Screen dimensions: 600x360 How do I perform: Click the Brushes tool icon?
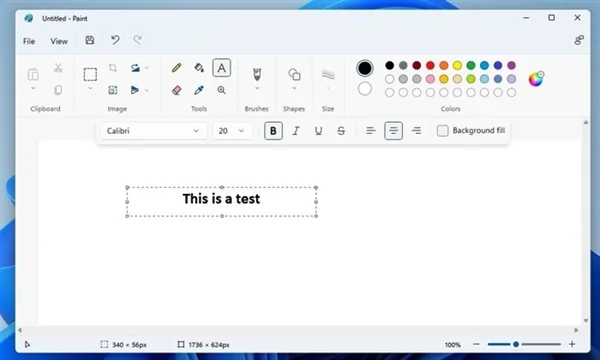(x=257, y=74)
